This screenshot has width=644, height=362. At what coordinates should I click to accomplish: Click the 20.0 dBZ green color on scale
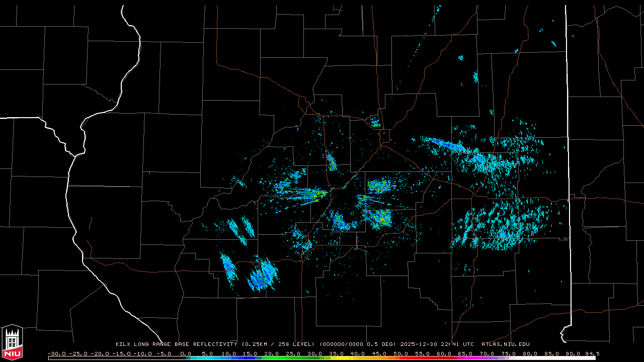click(272, 358)
